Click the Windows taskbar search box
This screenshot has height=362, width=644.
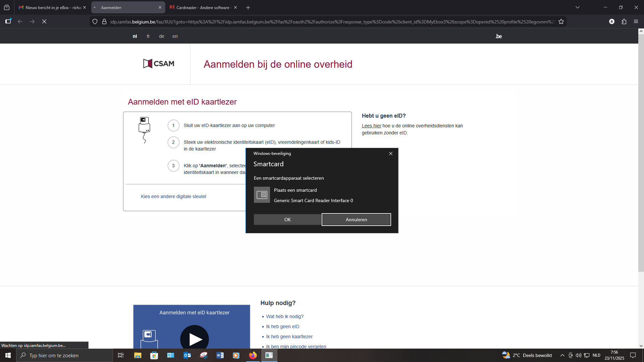(64, 355)
